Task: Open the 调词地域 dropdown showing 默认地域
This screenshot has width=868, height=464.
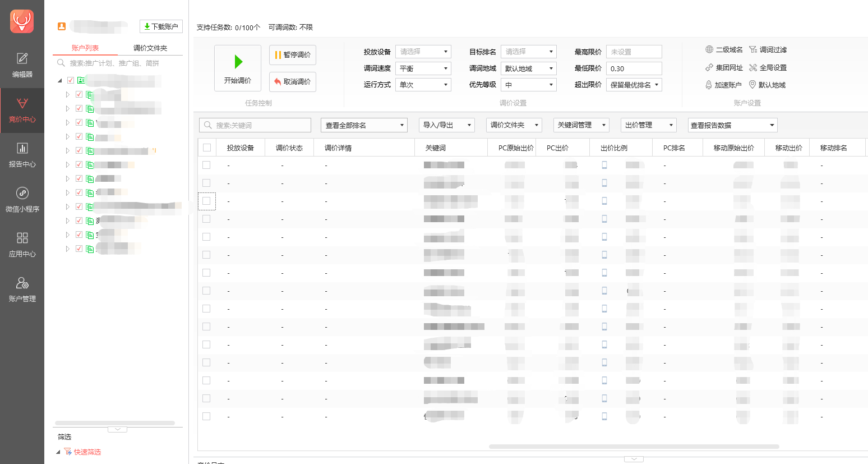Action: pos(529,68)
